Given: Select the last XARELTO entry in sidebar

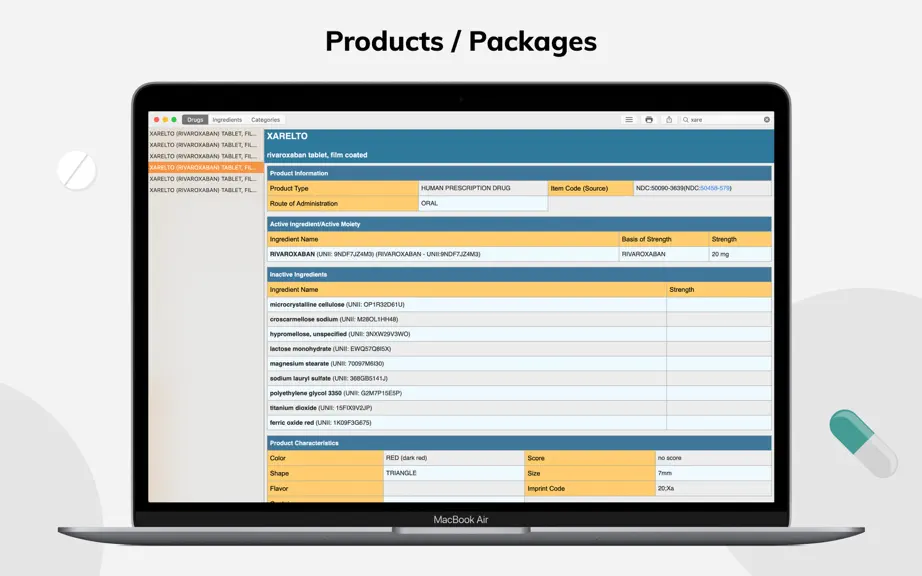Looking at the screenshot, I should point(206,190).
